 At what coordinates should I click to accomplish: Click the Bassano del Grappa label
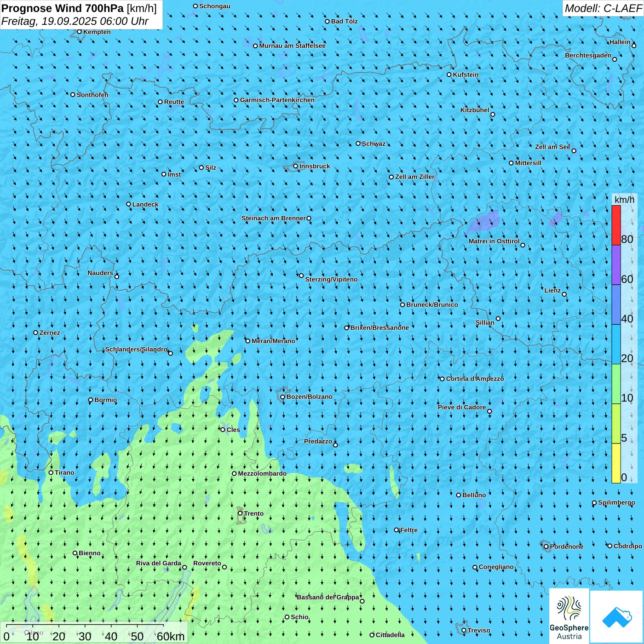coord(328,597)
